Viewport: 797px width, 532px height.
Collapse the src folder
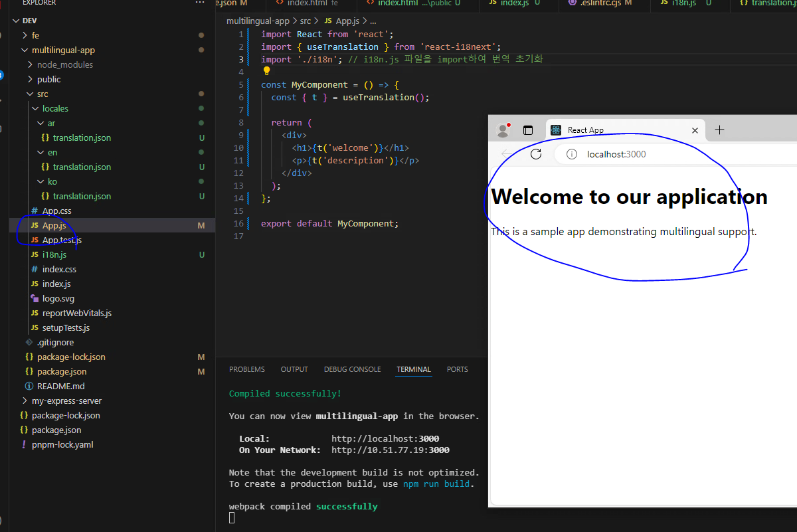tap(31, 94)
